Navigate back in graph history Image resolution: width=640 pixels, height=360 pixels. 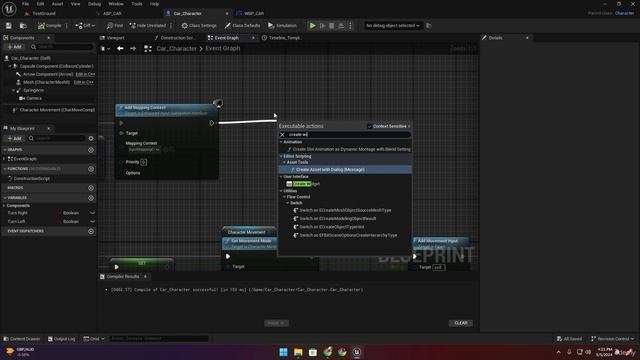[120, 49]
